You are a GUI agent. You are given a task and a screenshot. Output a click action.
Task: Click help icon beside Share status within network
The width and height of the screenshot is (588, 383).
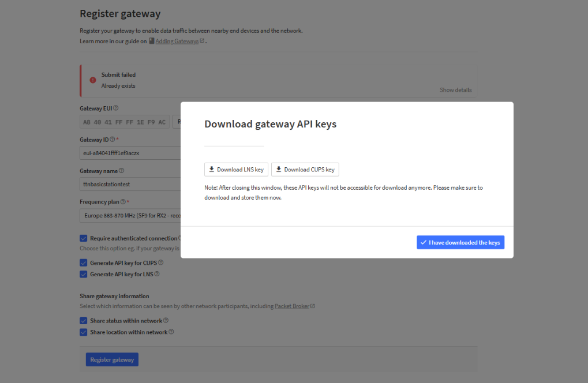tap(166, 321)
